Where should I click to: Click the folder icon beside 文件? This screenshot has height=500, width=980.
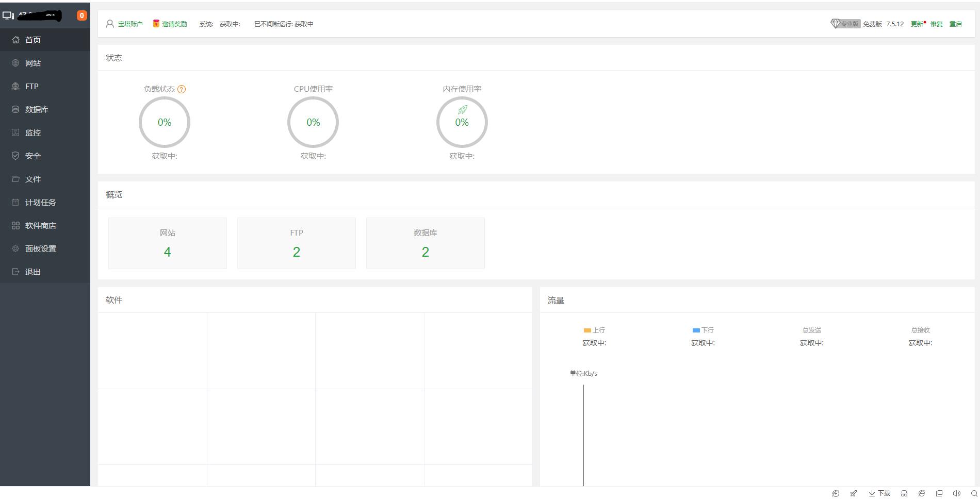tap(15, 179)
